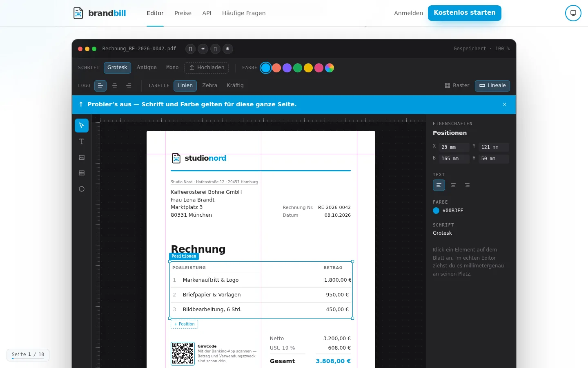Choose the Kräftig table style
The height and width of the screenshot is (368, 588).
[x=235, y=85]
